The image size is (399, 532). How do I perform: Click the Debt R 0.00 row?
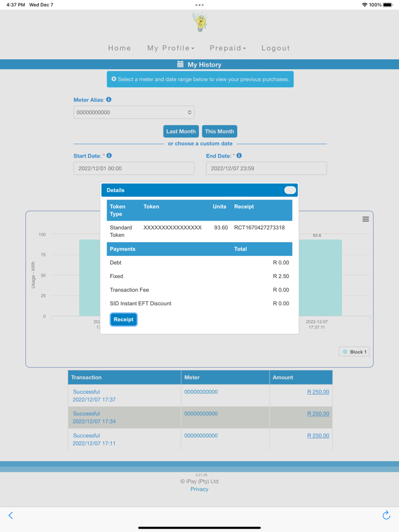tap(199, 263)
